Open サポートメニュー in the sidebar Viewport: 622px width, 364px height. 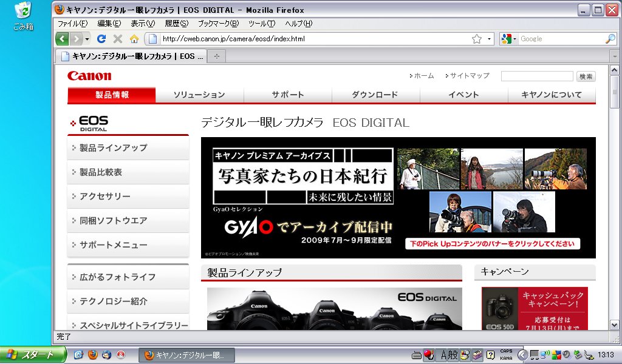tap(128, 244)
